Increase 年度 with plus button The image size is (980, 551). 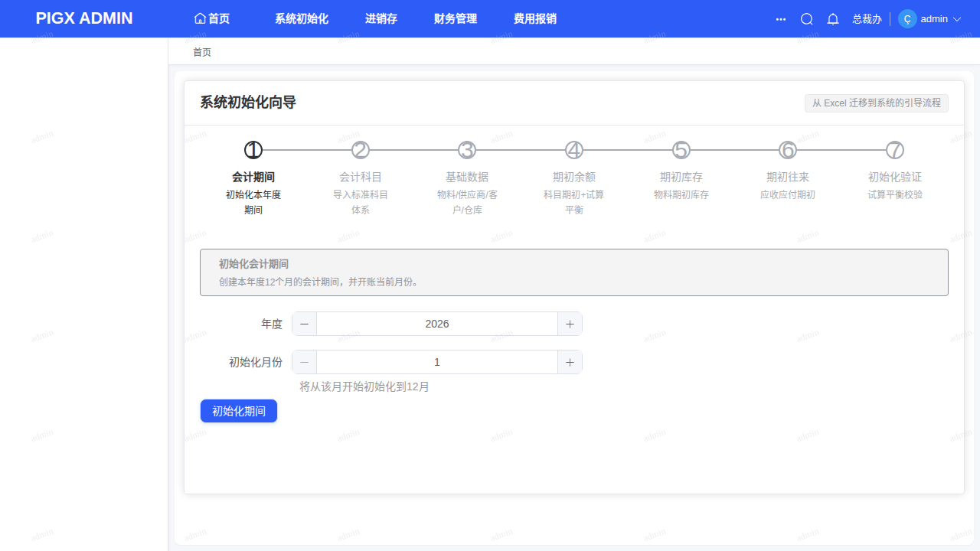[570, 324]
